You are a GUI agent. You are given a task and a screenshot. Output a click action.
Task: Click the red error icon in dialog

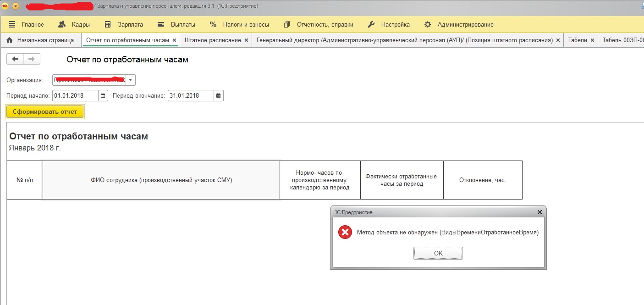point(345,233)
